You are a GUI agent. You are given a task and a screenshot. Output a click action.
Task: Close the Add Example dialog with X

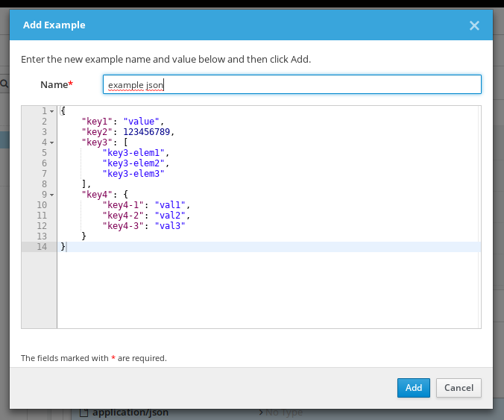coord(474,25)
